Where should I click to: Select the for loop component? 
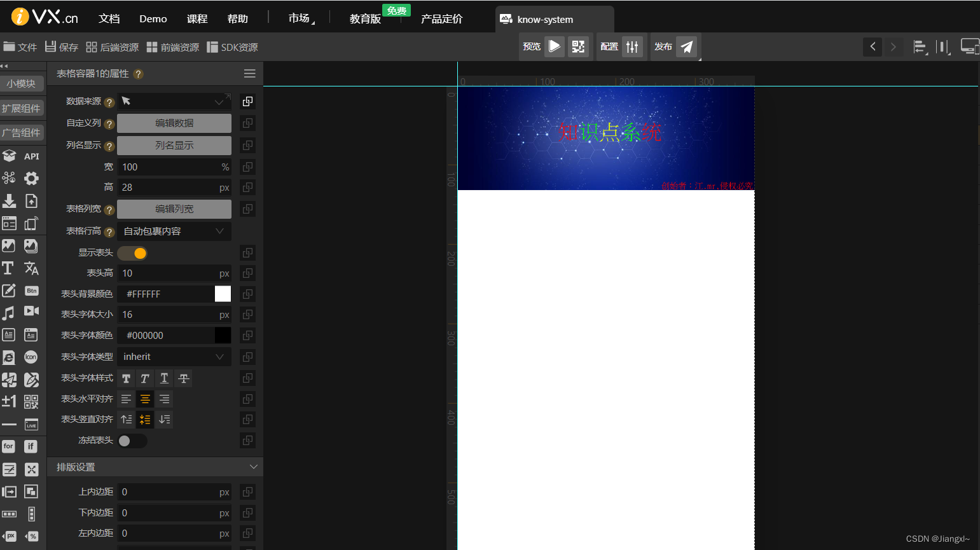point(8,446)
